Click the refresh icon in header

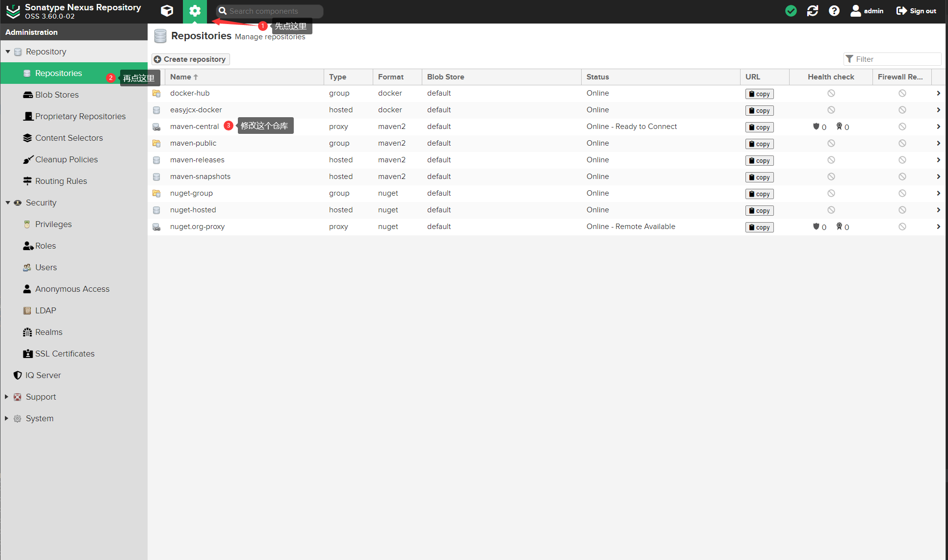point(812,11)
